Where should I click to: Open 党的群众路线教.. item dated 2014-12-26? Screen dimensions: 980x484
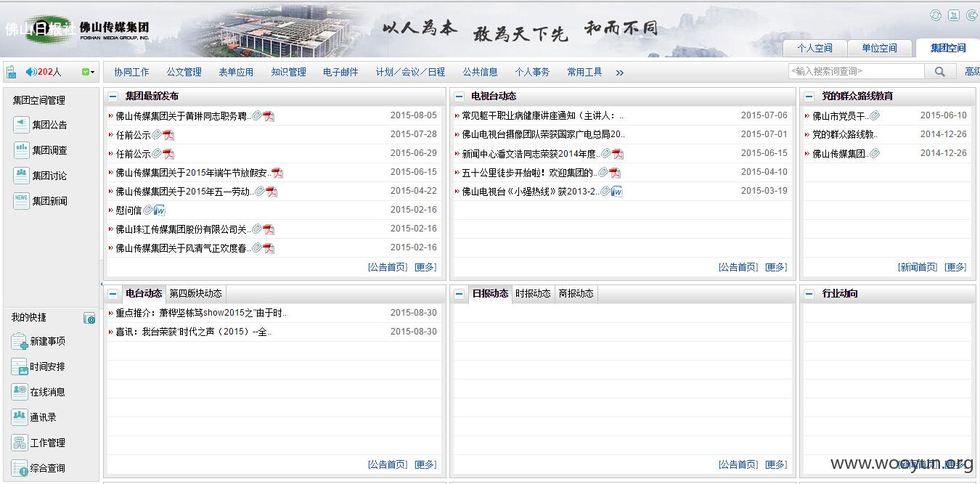click(844, 134)
